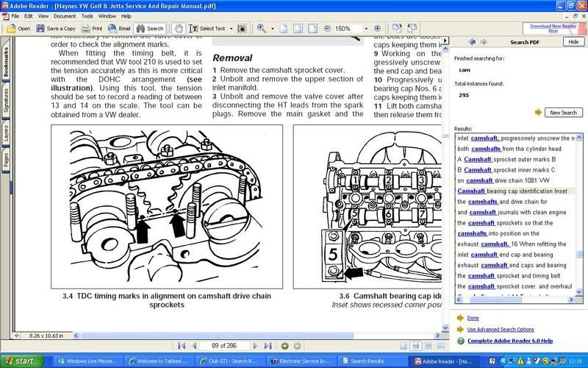
Task: Go to previous page
Action: click(x=194, y=346)
